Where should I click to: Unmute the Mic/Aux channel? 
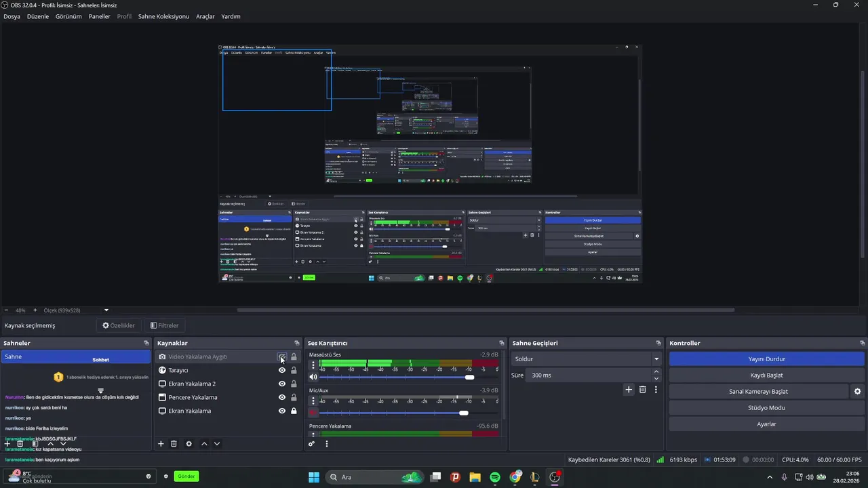point(313,413)
